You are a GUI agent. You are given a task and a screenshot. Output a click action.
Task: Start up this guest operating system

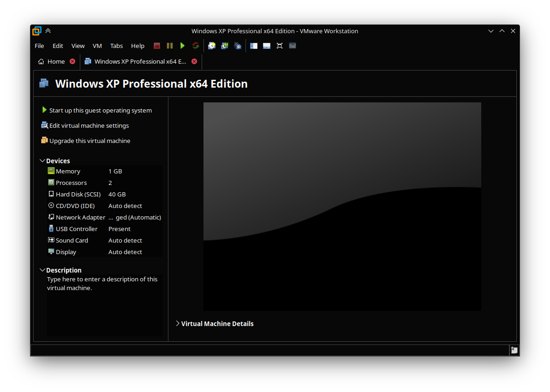pyautogui.click(x=97, y=110)
